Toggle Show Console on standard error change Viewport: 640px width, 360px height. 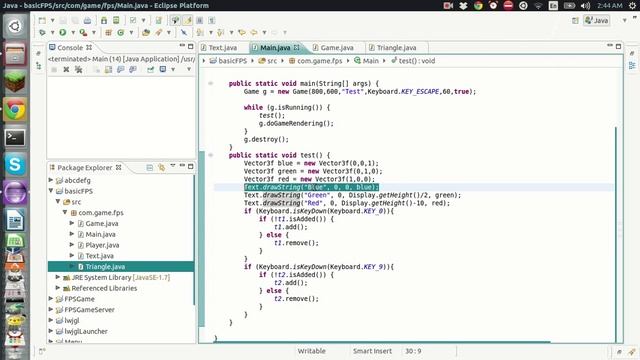pyautogui.click(x=133, y=70)
